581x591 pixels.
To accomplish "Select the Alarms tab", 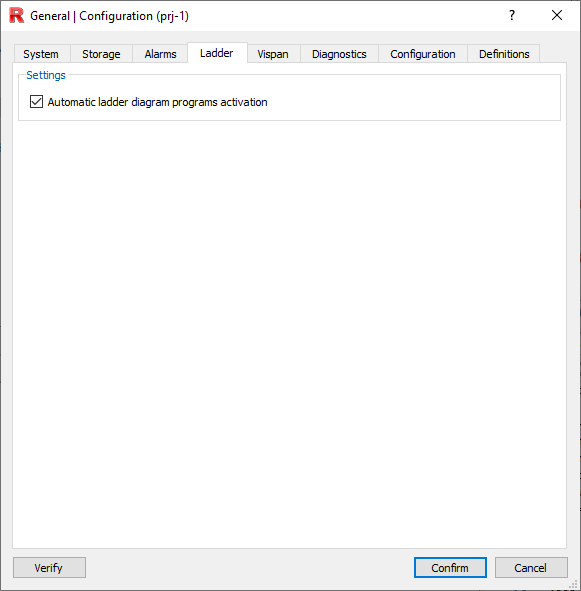I will 160,54.
